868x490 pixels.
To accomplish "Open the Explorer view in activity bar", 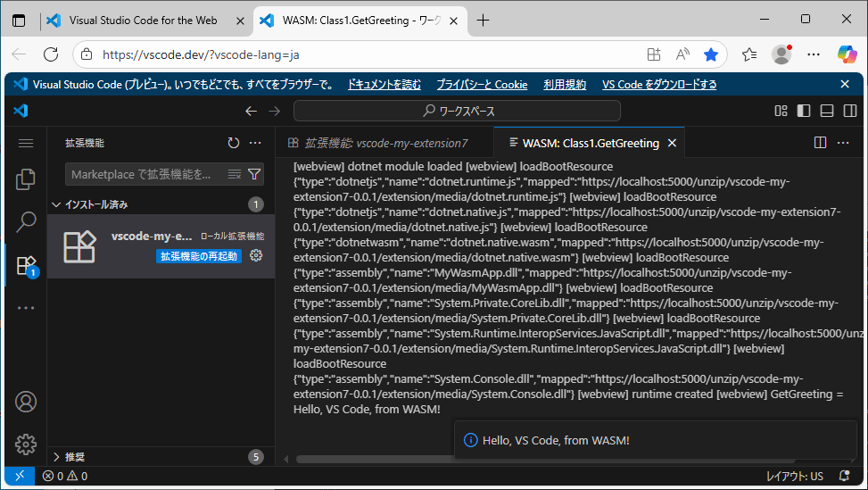I will click(x=26, y=179).
